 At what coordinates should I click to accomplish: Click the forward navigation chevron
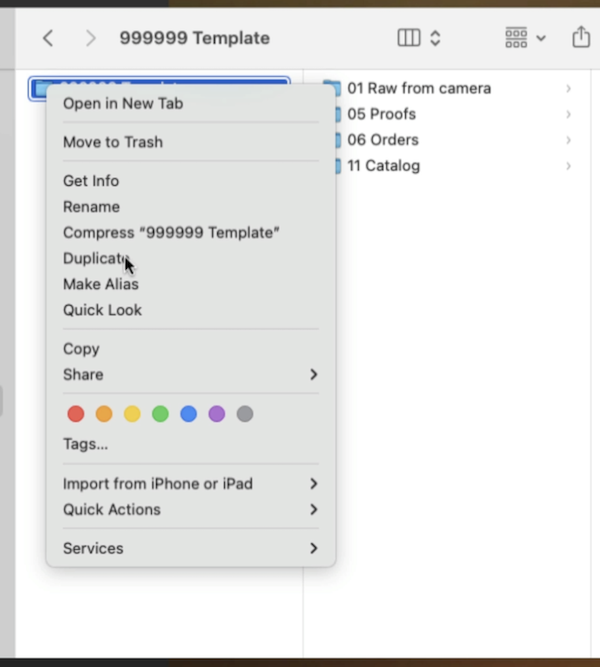(91, 38)
